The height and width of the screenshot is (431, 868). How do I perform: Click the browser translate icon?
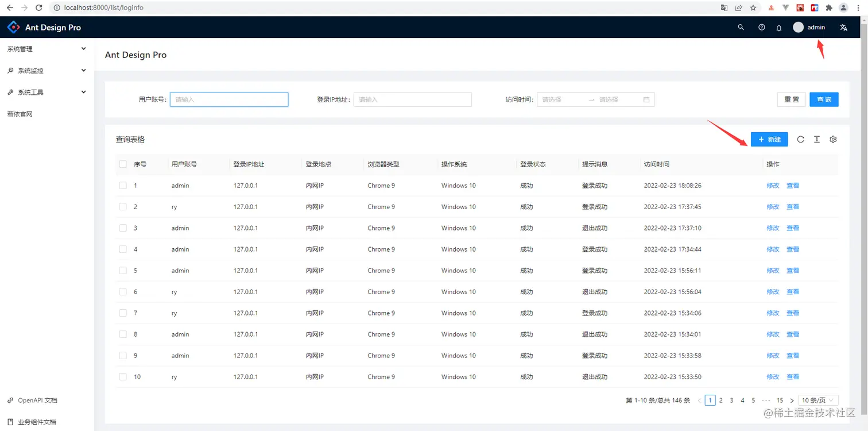(724, 7)
